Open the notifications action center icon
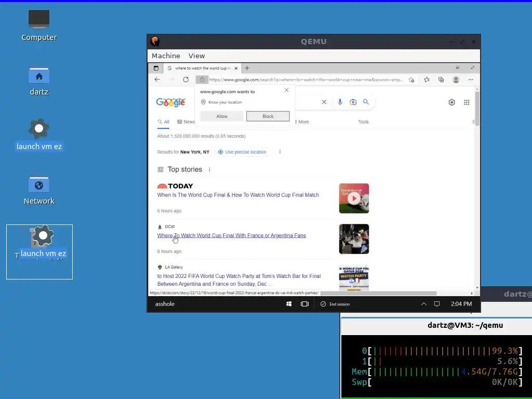532x399 pixels. pyautogui.click(x=437, y=304)
